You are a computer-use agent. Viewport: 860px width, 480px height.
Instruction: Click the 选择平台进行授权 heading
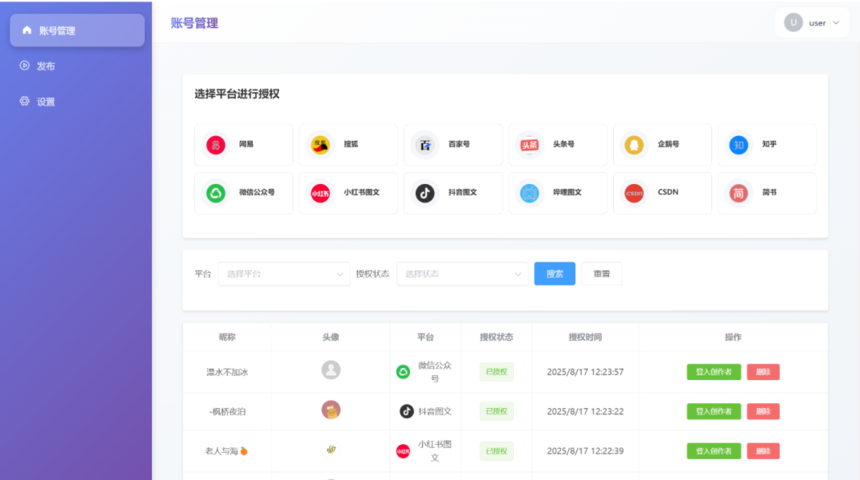point(237,94)
